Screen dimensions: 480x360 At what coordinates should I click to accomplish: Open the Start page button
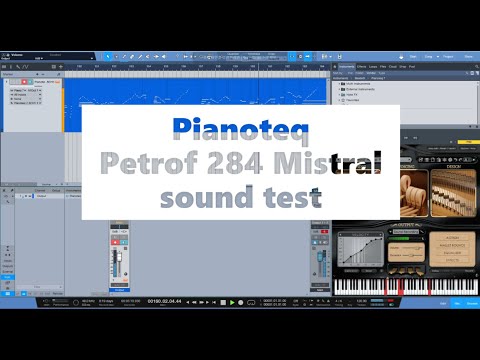point(413,57)
